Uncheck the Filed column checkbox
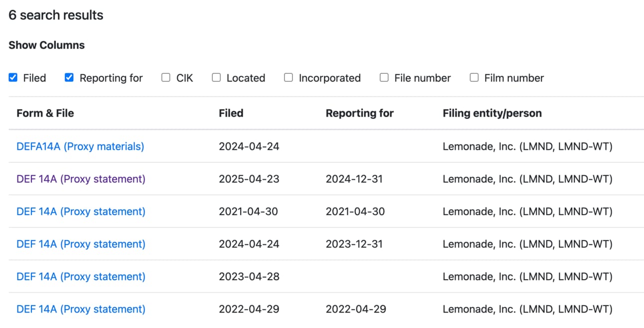Screen dimensions: 644x328 [13, 78]
